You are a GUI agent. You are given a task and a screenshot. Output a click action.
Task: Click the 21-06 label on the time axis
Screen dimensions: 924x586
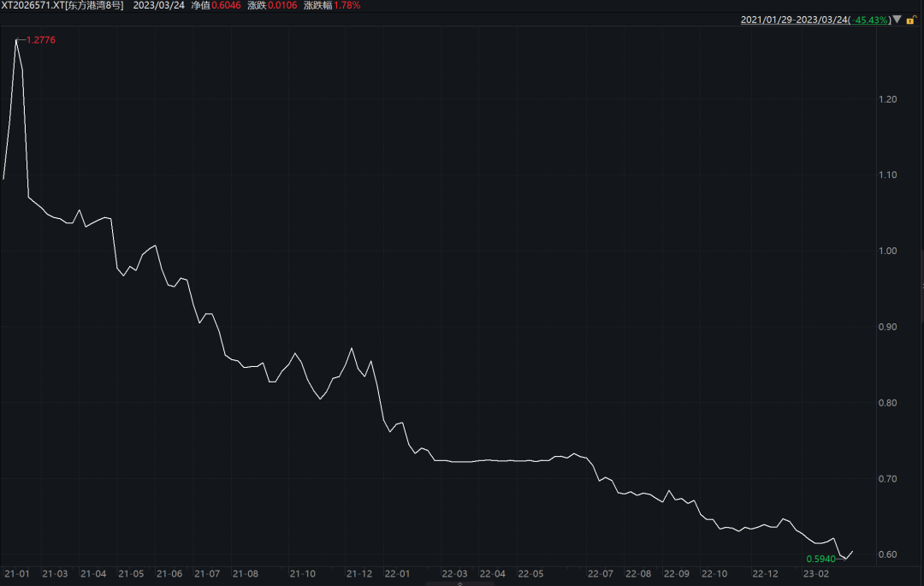click(169, 574)
